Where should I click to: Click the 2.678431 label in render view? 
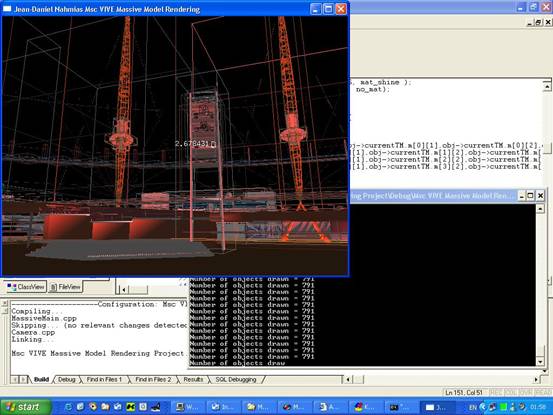[193, 144]
